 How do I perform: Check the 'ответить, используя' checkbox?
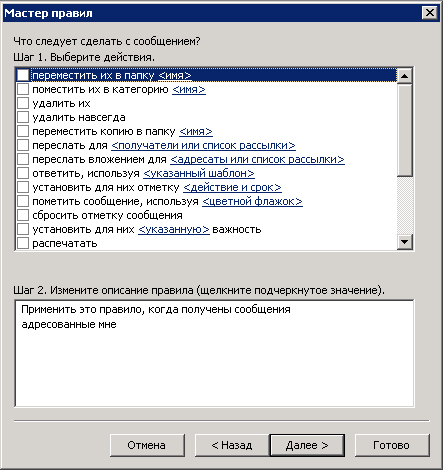[x=23, y=173]
